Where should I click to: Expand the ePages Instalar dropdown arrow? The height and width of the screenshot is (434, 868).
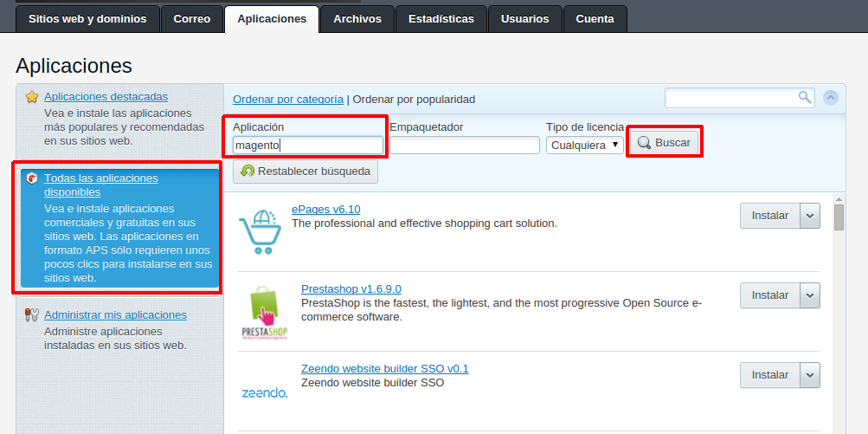[810, 216]
